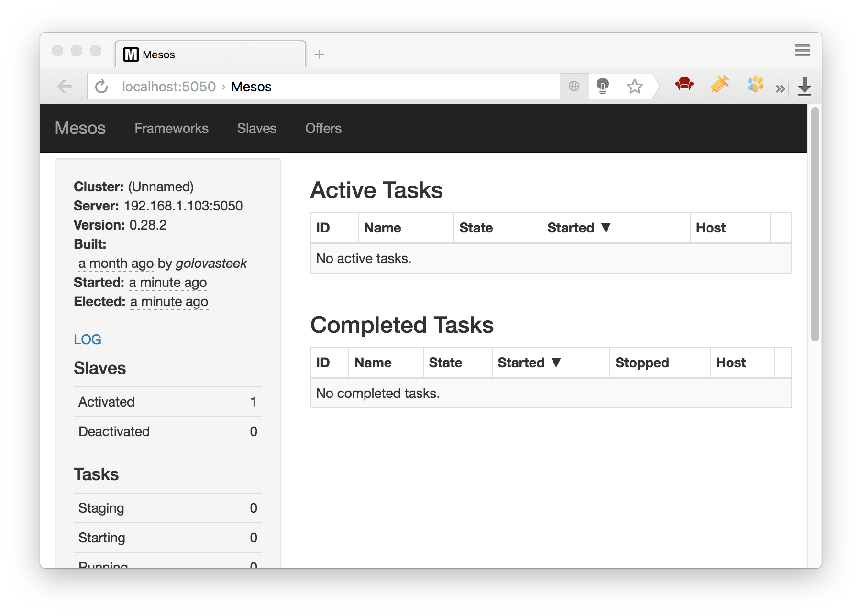
Task: Reload the Mesos page
Action: click(x=101, y=86)
